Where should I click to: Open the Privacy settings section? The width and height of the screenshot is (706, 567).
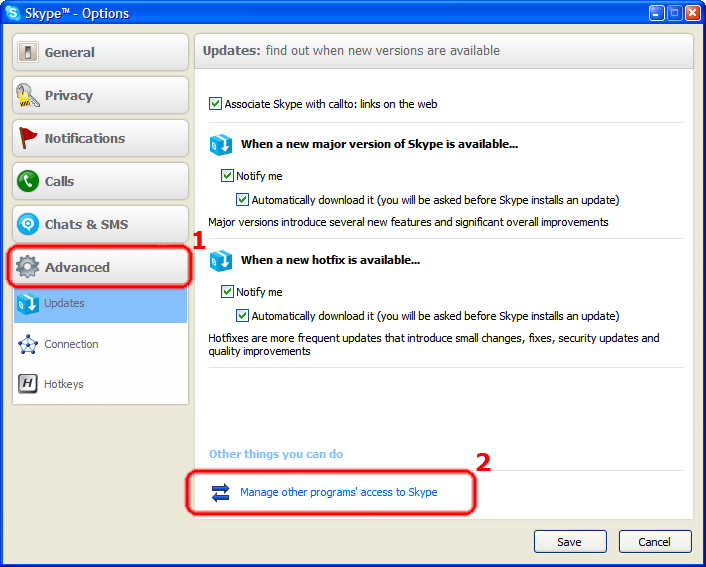(x=100, y=95)
